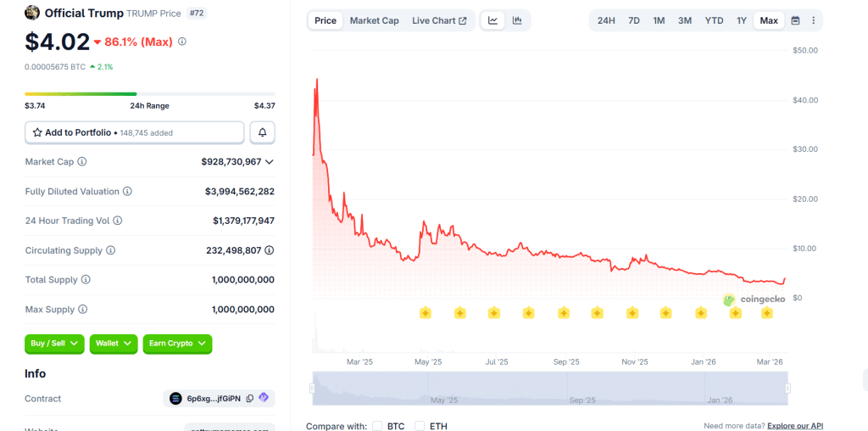Click Add to Portfolio button

[x=135, y=132]
